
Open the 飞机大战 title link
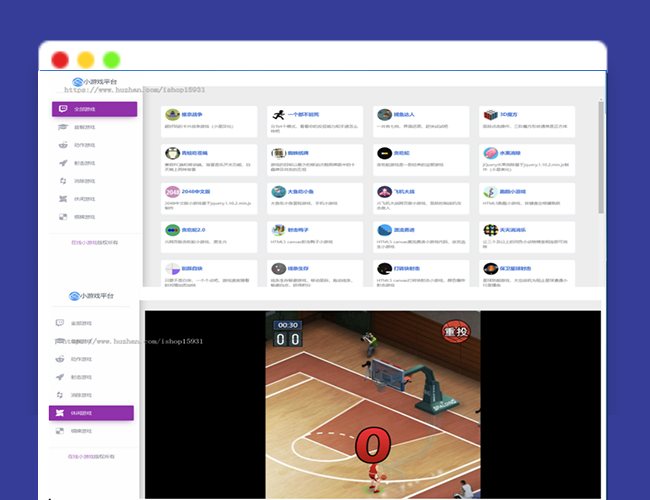404,192
